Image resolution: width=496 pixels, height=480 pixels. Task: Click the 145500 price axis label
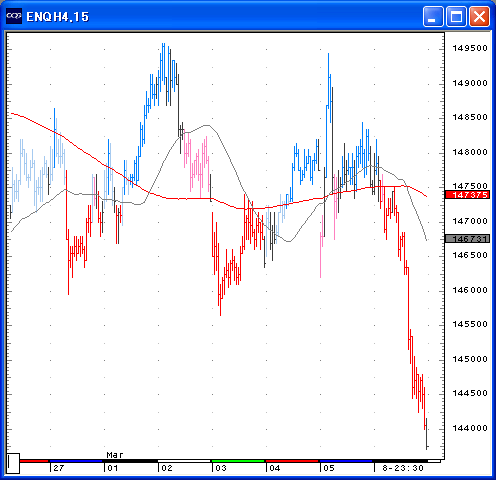click(x=470, y=324)
